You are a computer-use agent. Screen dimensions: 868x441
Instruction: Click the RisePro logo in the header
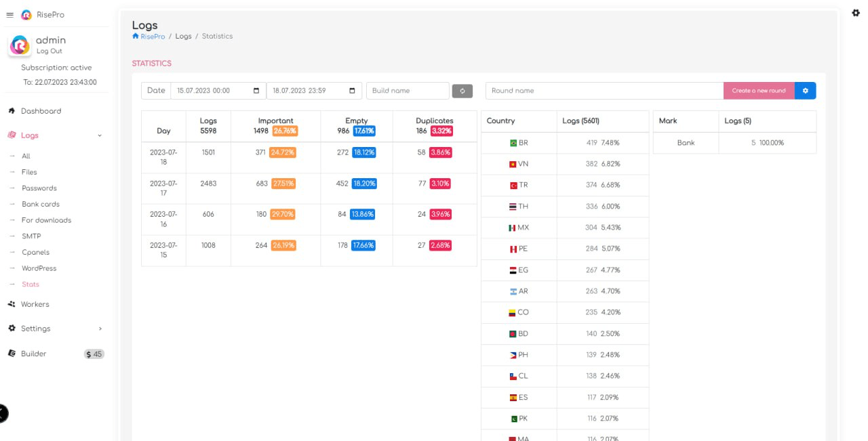click(26, 15)
